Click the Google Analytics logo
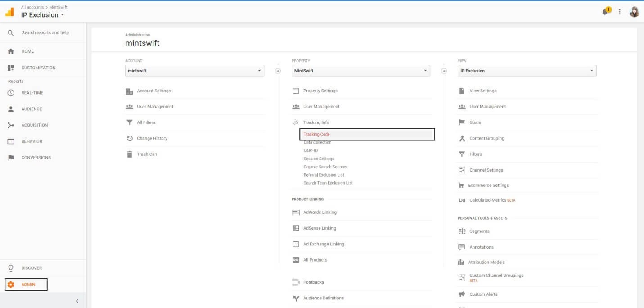Screen dimensions: 644x308 click(8, 11)
